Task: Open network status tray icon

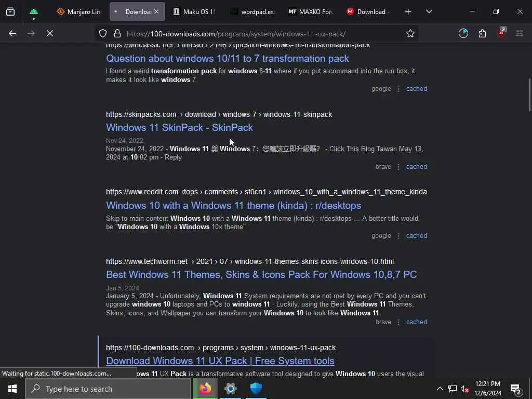Action: tap(453, 389)
